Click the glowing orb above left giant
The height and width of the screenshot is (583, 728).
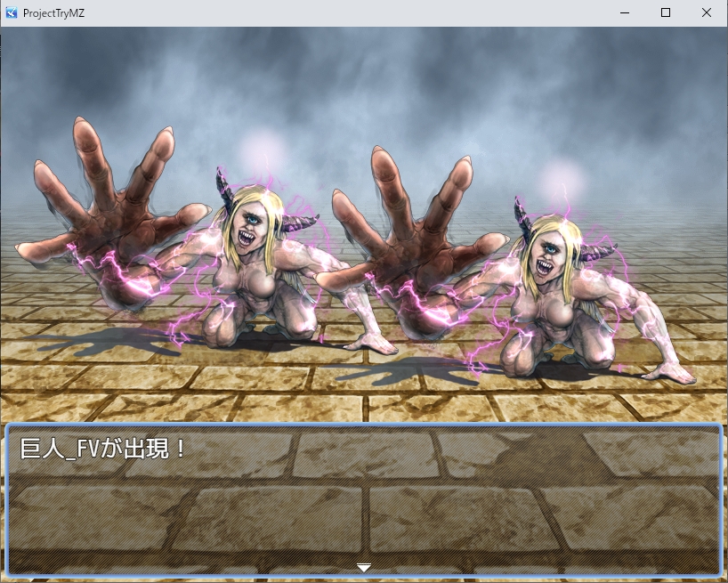tap(262, 148)
